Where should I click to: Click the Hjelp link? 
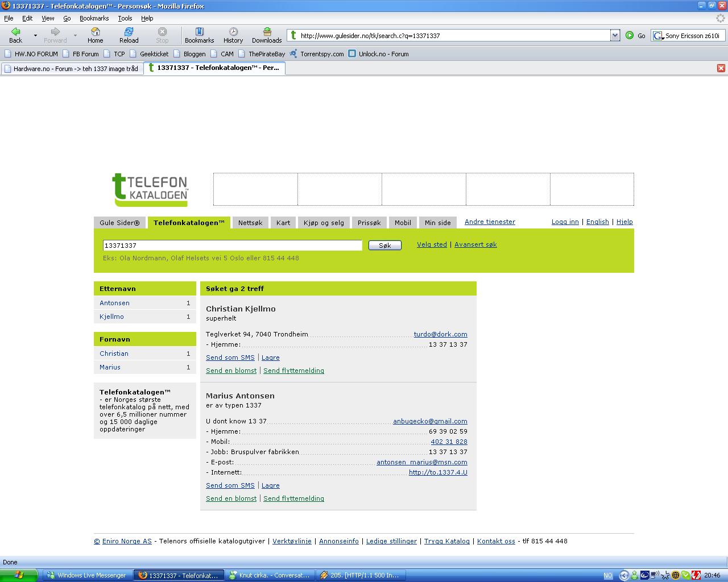[624, 222]
